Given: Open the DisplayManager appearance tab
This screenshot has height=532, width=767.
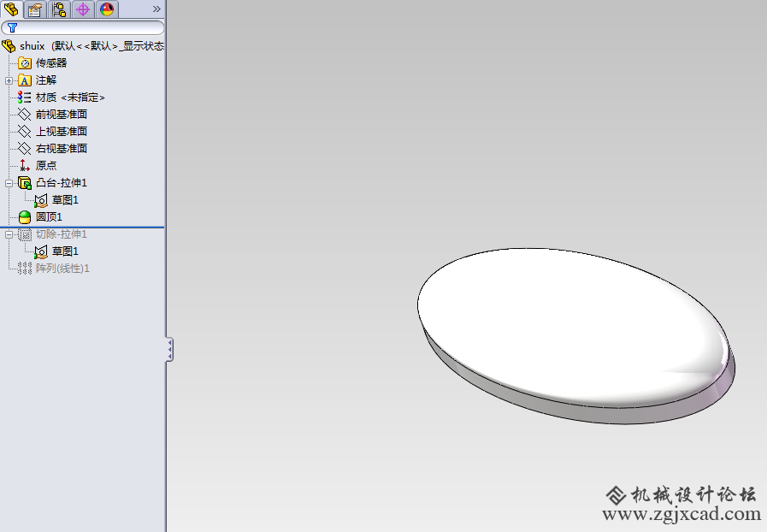Looking at the screenshot, I should coord(107,9).
